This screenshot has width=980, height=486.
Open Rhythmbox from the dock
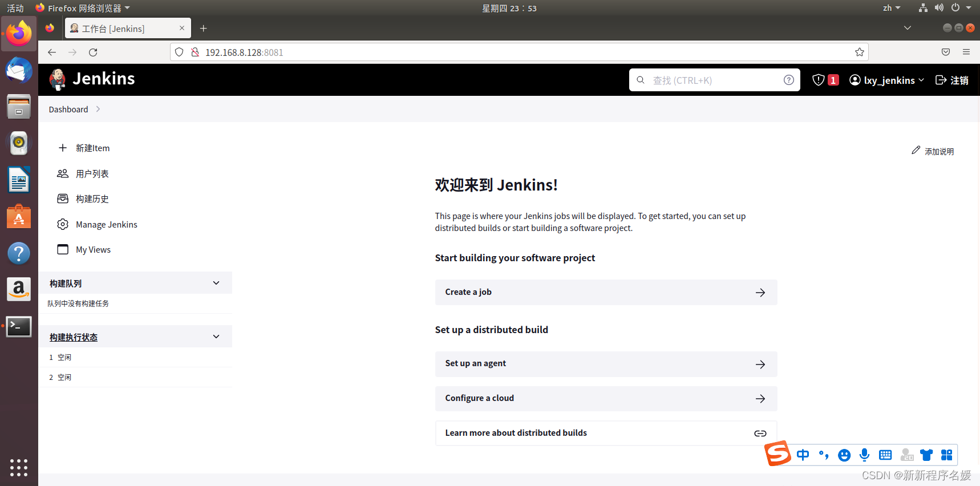point(19,143)
